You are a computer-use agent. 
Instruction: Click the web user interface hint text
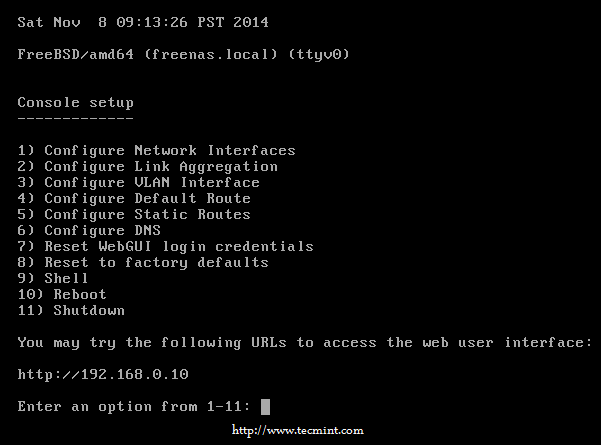pos(304,342)
